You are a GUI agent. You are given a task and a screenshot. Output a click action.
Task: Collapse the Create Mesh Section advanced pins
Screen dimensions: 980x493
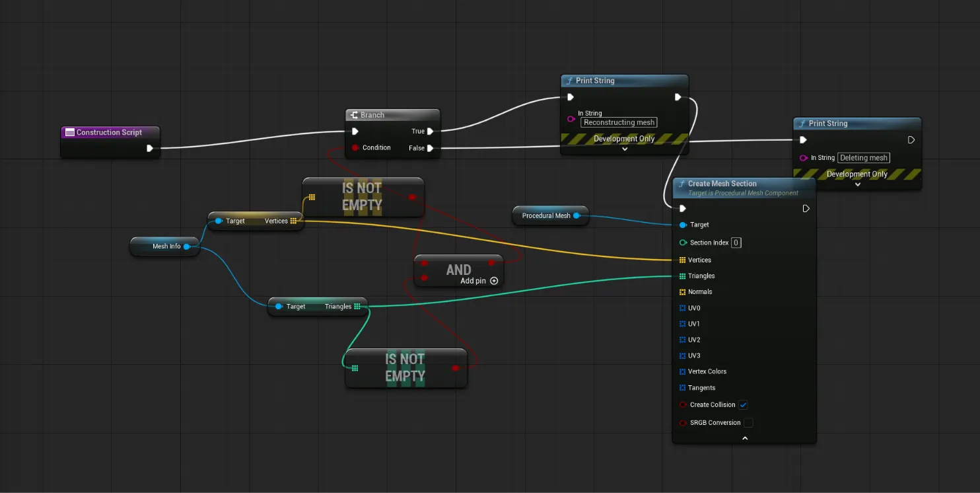(x=745, y=438)
